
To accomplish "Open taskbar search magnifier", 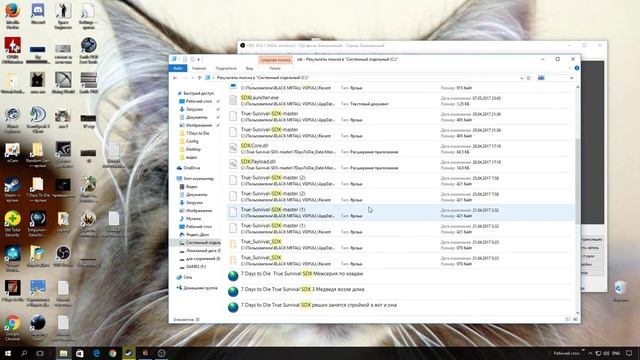I will tap(24, 353).
